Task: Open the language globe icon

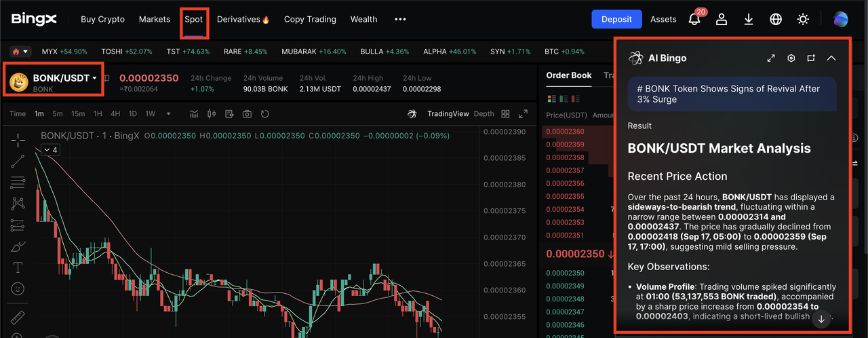Action: click(x=776, y=20)
